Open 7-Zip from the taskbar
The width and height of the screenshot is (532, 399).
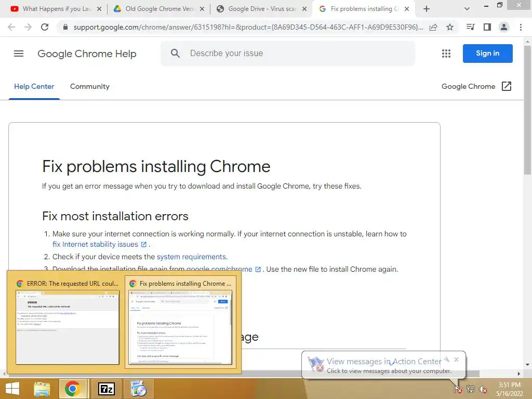click(x=107, y=389)
